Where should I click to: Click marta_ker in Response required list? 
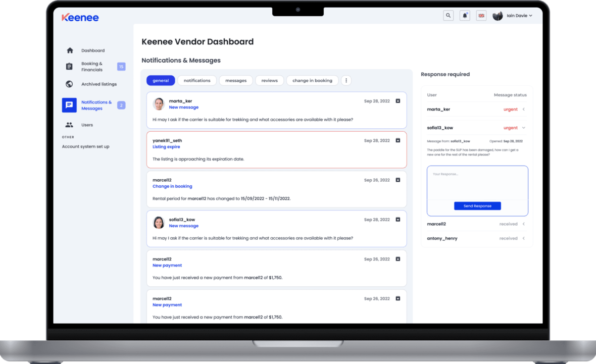click(438, 110)
